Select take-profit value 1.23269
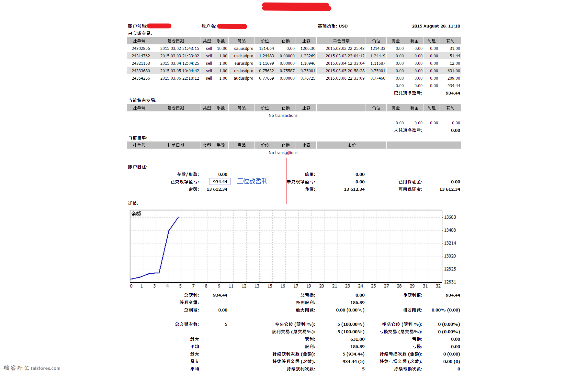The height and width of the screenshot is (373, 588). [308, 56]
